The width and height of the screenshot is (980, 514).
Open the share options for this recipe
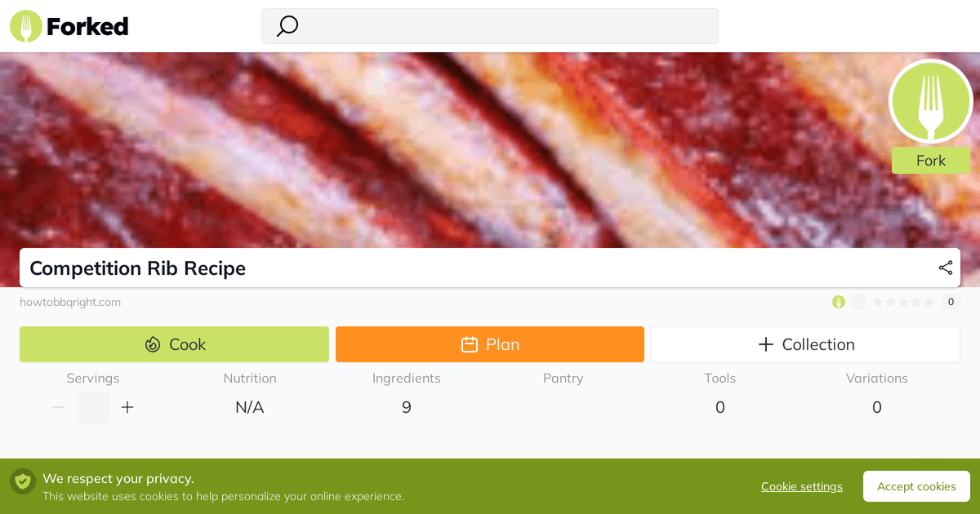(946, 267)
